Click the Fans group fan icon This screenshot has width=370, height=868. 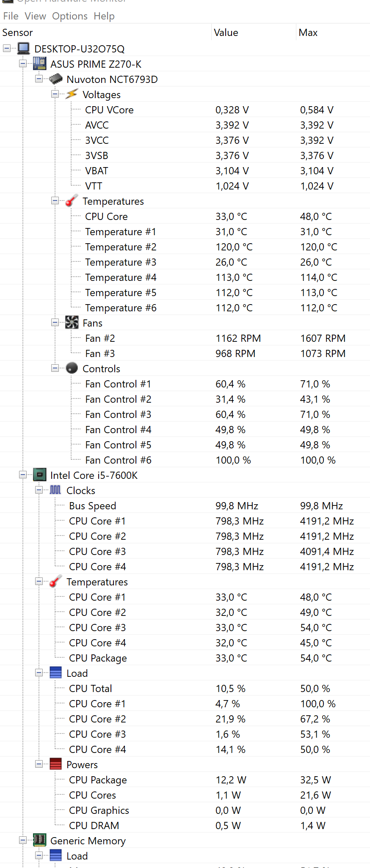pos(72,322)
